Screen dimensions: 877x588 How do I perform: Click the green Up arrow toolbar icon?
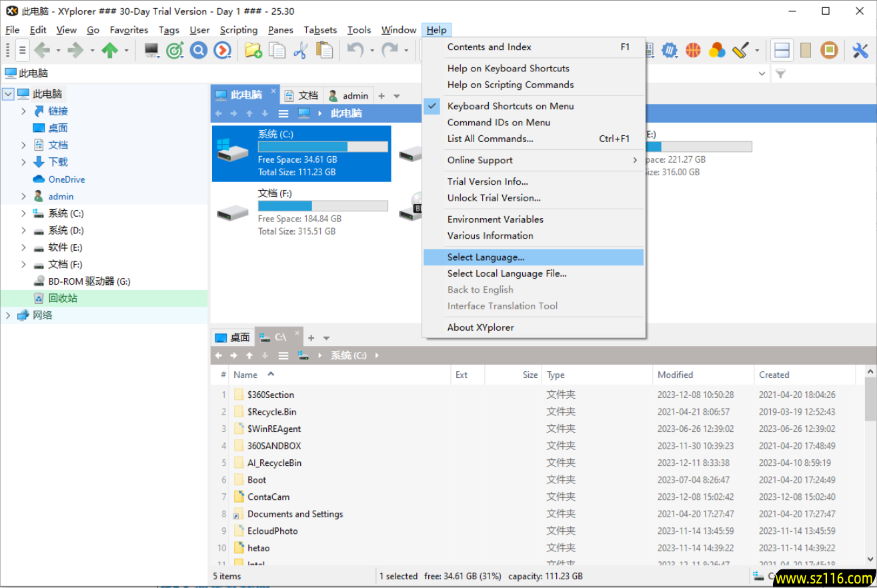[x=109, y=50]
